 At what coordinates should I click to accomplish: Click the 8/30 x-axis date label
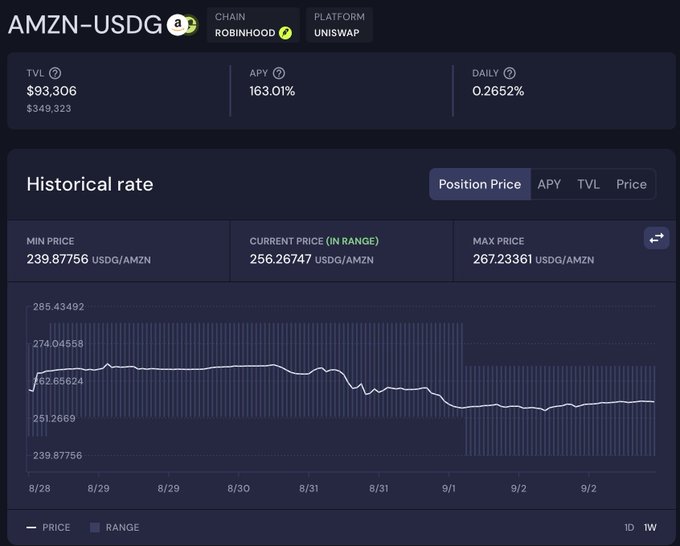point(239,488)
